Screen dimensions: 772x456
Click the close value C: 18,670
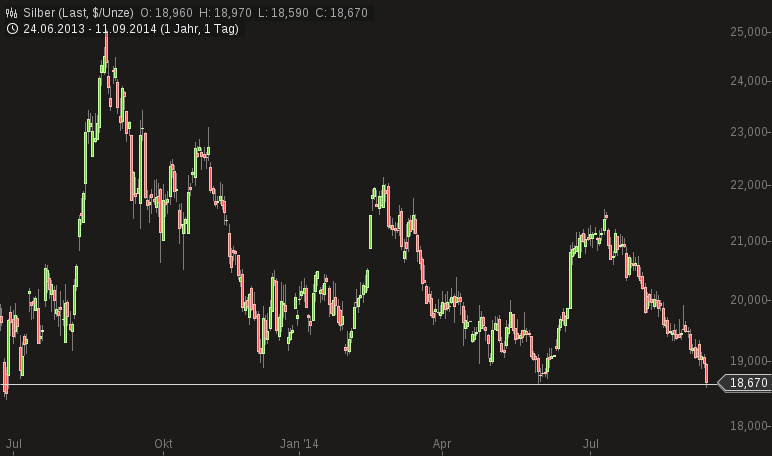[341, 13]
